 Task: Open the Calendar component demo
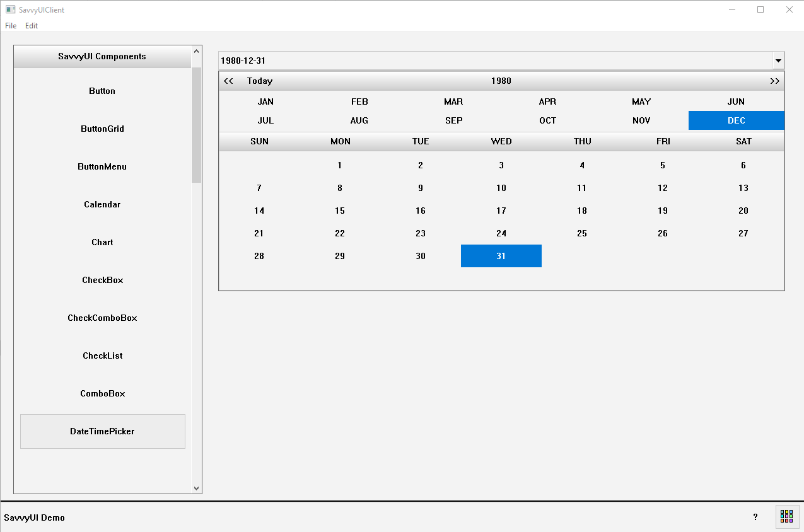point(102,204)
